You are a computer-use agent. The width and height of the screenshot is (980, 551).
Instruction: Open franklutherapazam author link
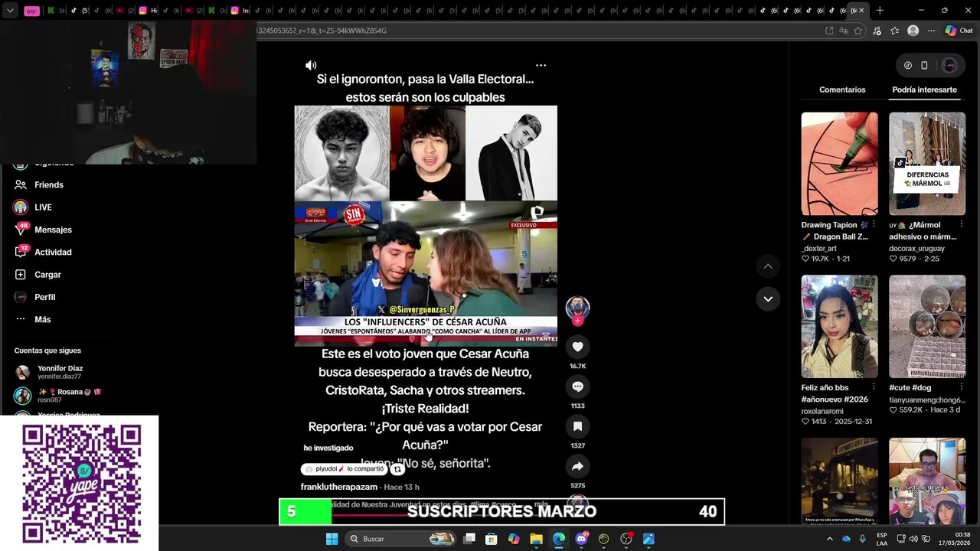coord(339,487)
